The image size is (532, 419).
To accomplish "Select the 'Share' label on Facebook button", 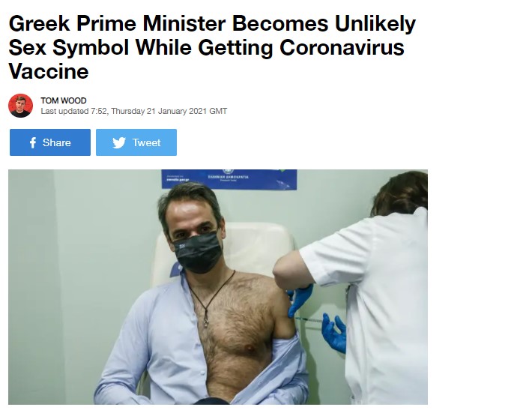I will click(57, 142).
